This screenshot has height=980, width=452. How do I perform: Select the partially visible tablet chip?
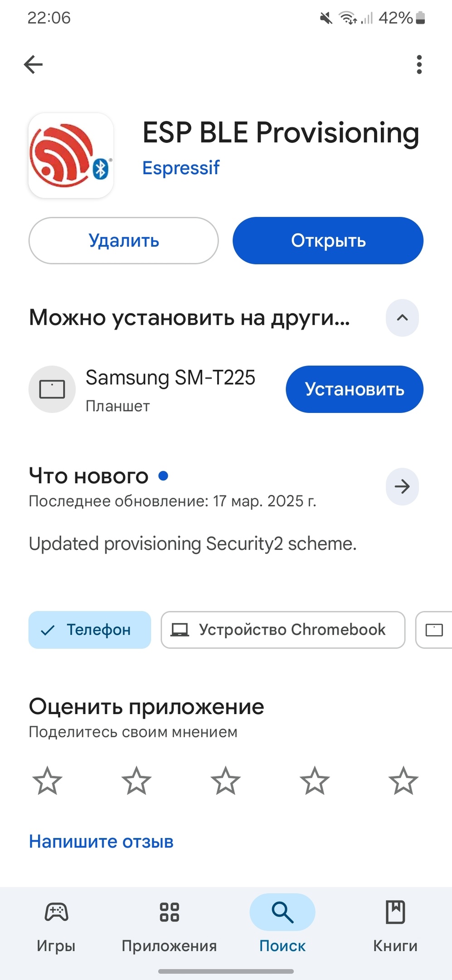[x=434, y=630]
